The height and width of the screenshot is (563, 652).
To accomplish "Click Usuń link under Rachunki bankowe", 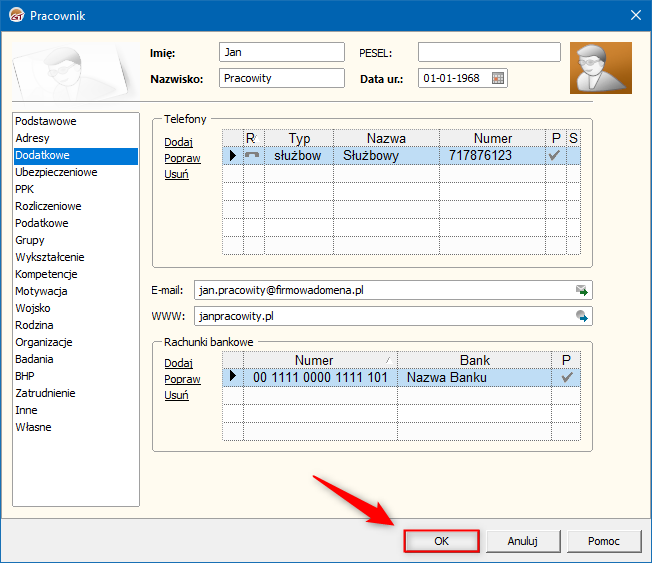I will click(176, 395).
